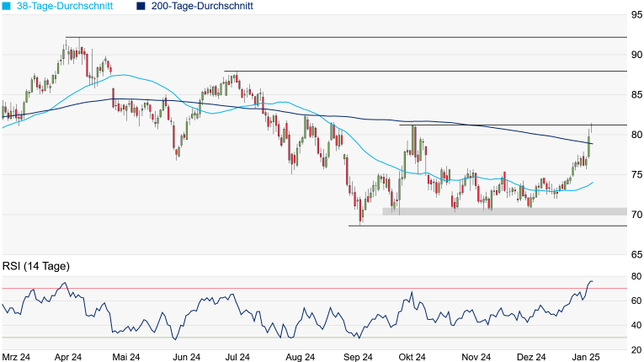
Task: Click the 80 price axis label
Action: click(x=636, y=135)
